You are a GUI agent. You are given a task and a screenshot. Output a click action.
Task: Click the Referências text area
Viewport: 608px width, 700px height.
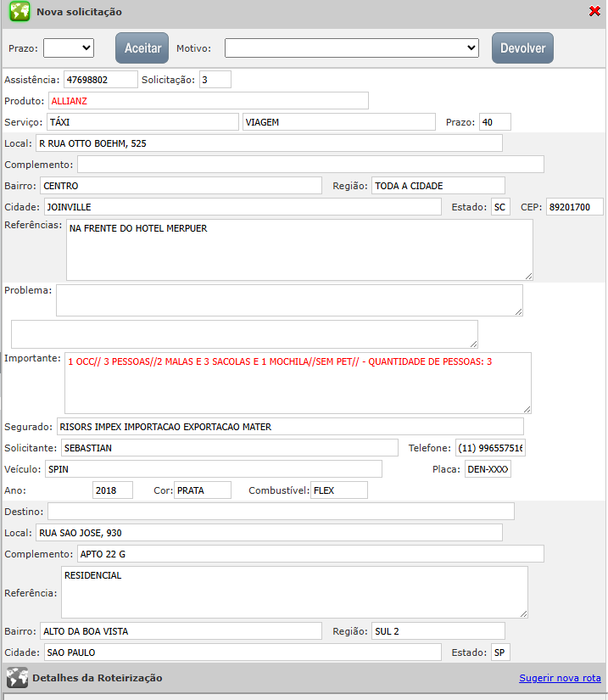coord(299,249)
